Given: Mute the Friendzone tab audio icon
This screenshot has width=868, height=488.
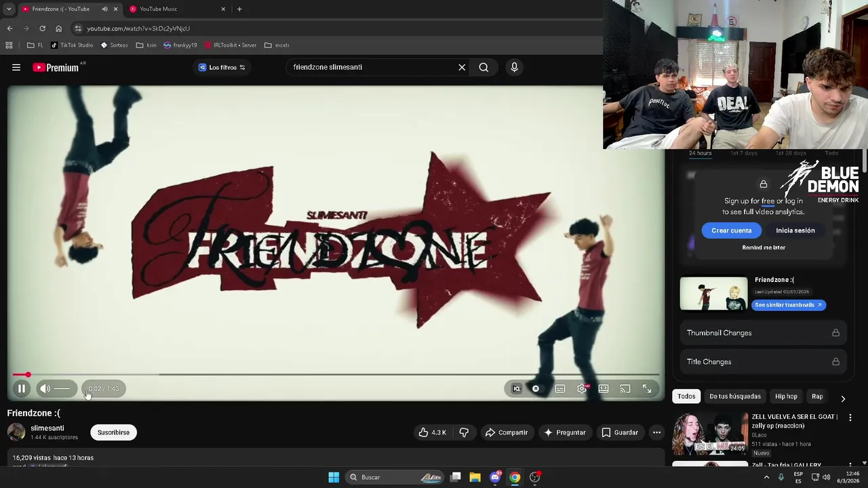Looking at the screenshot, I should (104, 9).
